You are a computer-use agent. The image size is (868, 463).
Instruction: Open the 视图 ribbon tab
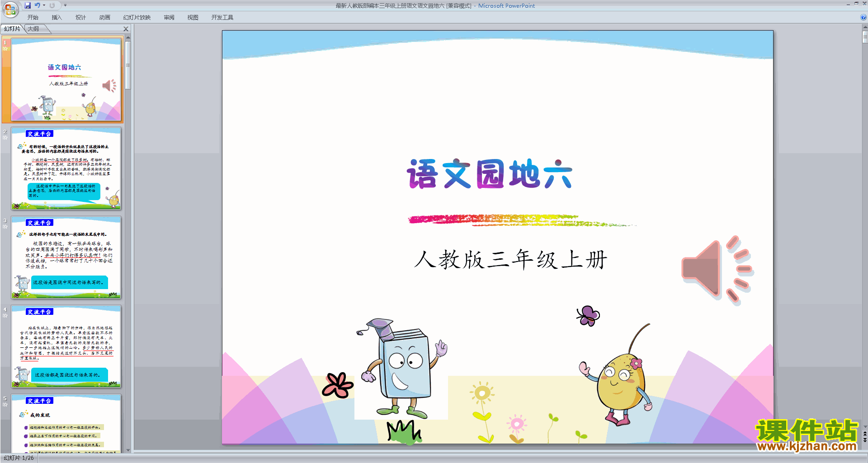(193, 18)
